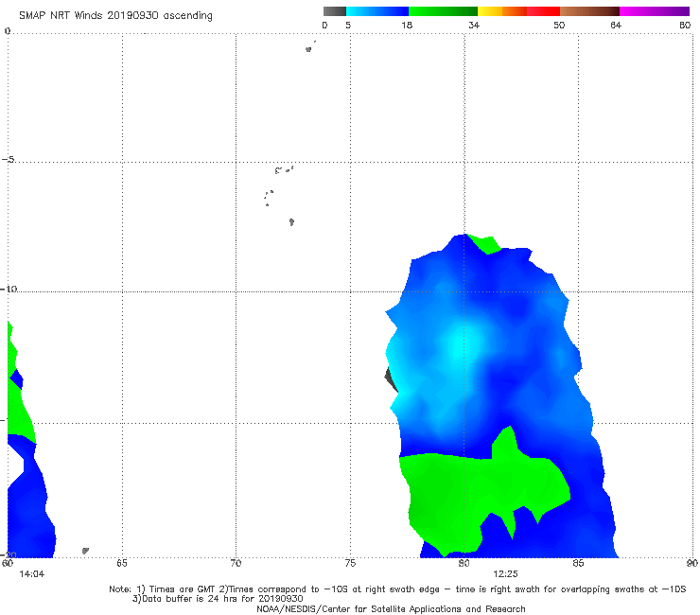
Task: Click the longitude axis label '65'
Action: point(122,563)
